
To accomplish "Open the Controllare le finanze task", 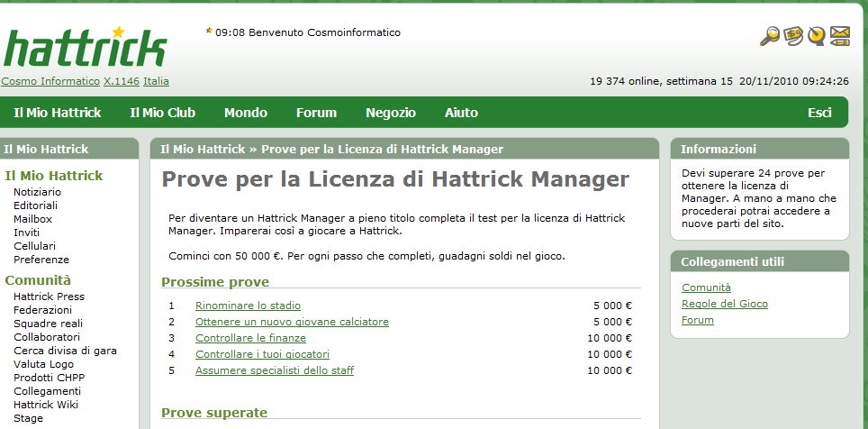I will pyautogui.click(x=251, y=338).
